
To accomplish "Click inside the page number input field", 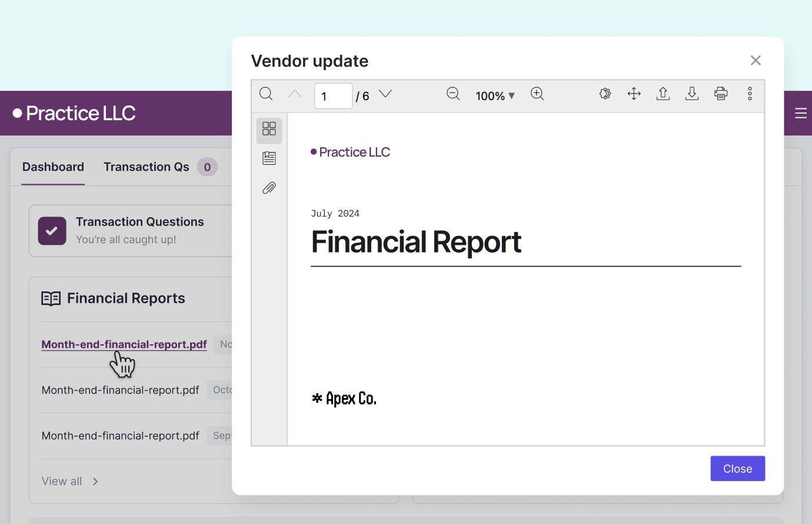I will [333, 95].
